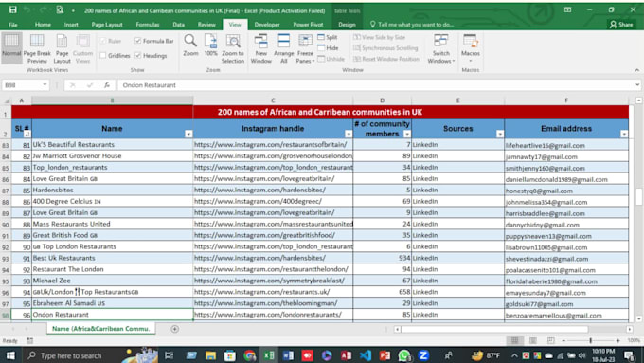Screen dimensions: 644x363
Task: Open Instagram handle filter dropdown
Action: point(349,134)
